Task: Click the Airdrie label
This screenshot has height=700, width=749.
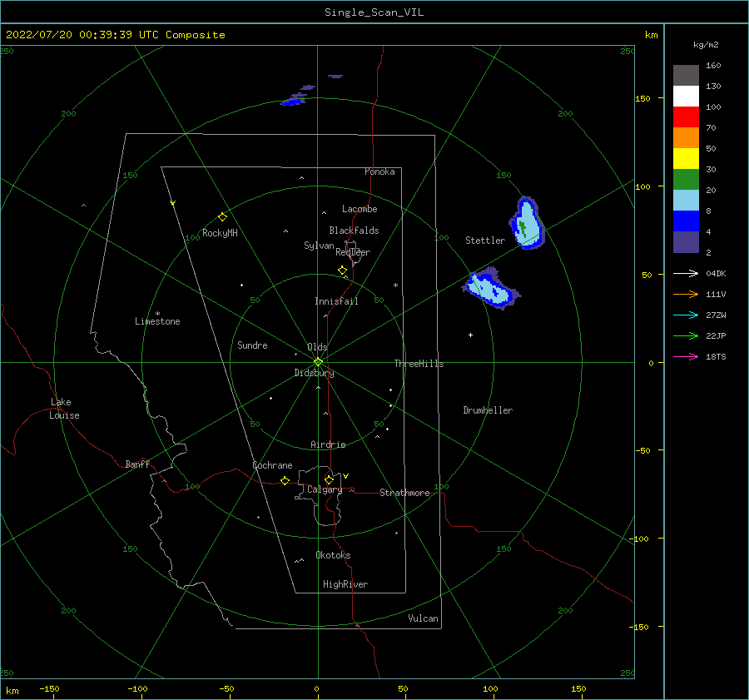Action: (328, 444)
